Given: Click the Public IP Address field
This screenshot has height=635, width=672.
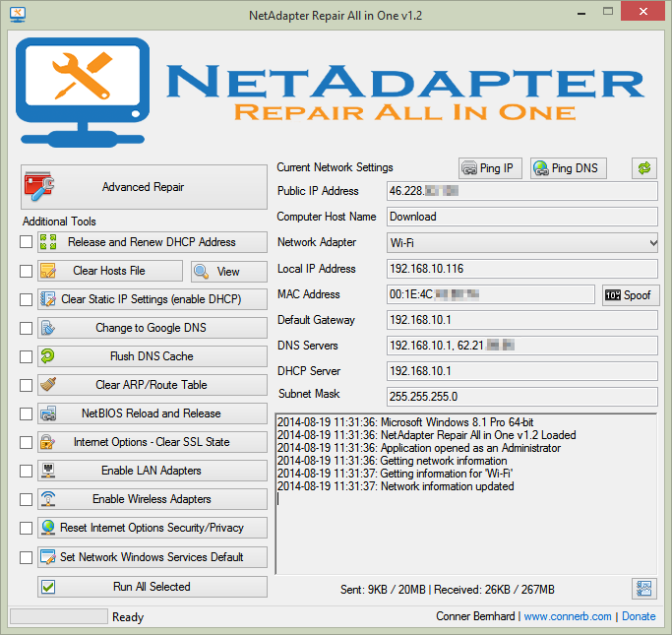Looking at the screenshot, I should (522, 191).
